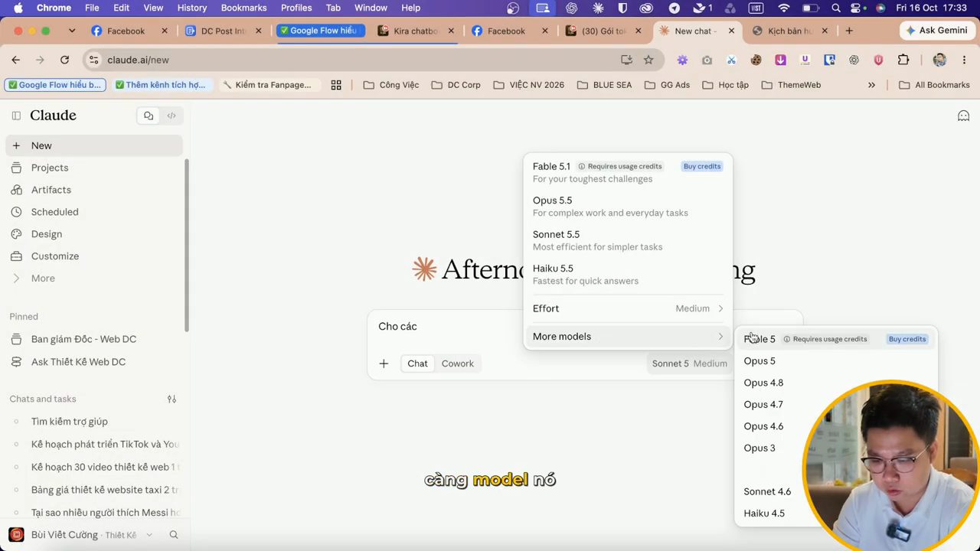Open the Bookmarks menu in macOS menu bar
The image size is (980, 551).
[243, 8]
